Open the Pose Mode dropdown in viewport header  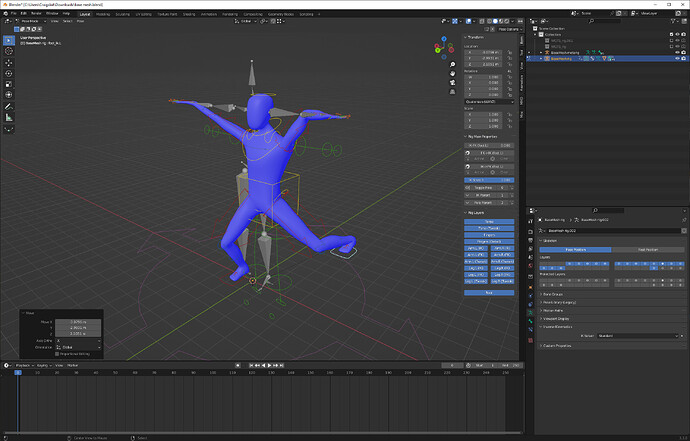33,21
